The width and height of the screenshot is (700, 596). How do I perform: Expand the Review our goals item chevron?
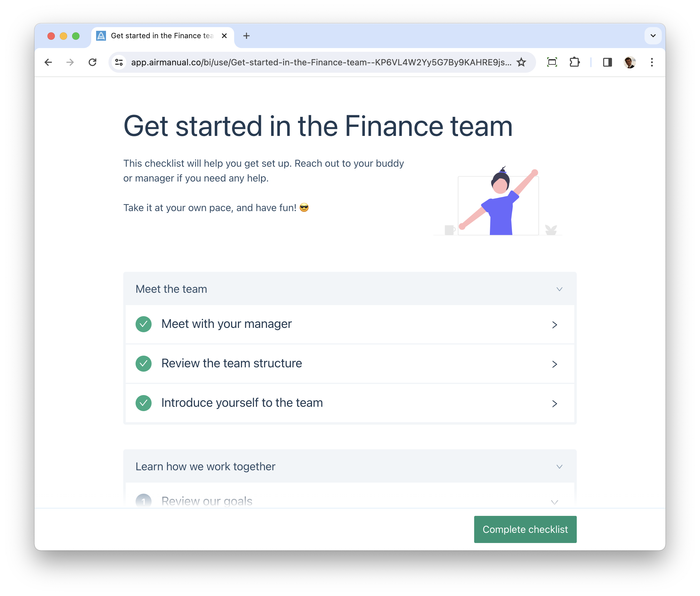tap(554, 502)
